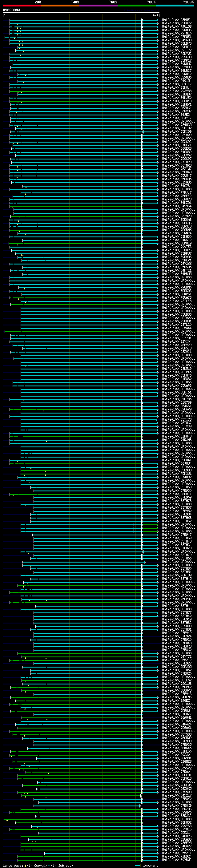Open hit UniRef100_A9U156
Screen dimensions: 197x868
(x=176, y=26)
